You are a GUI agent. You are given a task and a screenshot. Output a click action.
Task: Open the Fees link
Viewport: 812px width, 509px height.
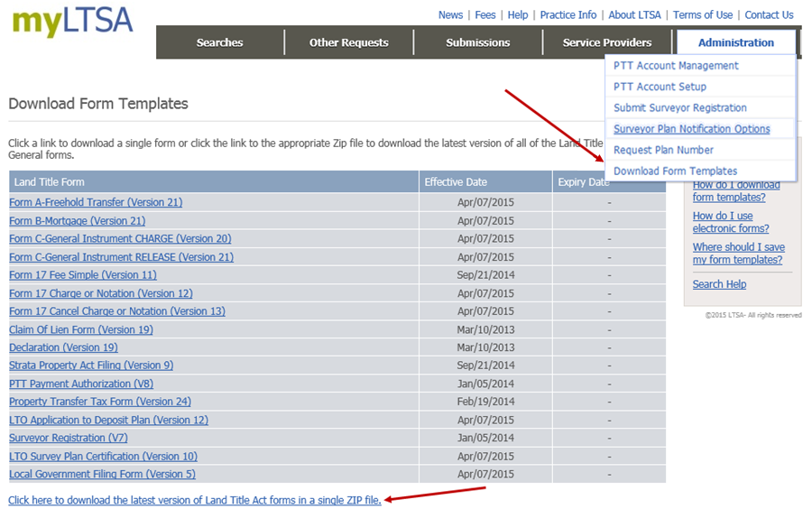pyautogui.click(x=485, y=15)
